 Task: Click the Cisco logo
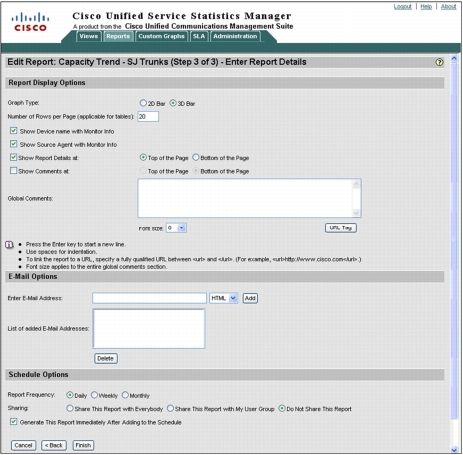30,22
